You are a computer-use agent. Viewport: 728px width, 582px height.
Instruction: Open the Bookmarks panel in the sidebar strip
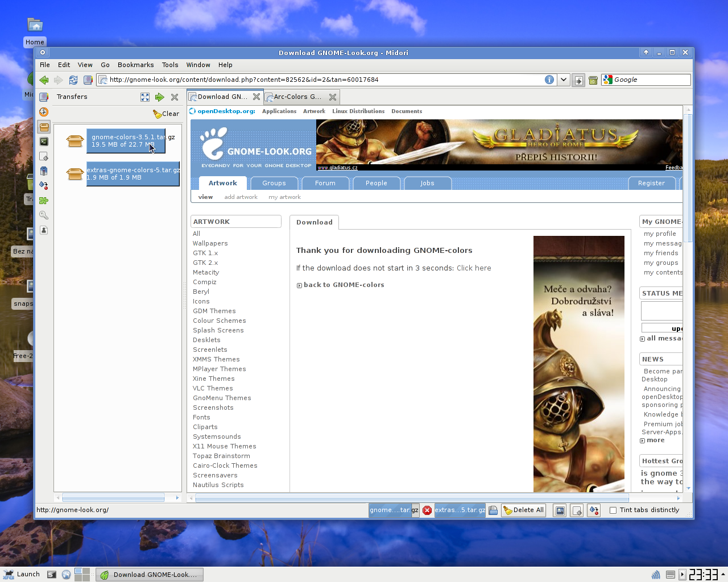pos(44,97)
